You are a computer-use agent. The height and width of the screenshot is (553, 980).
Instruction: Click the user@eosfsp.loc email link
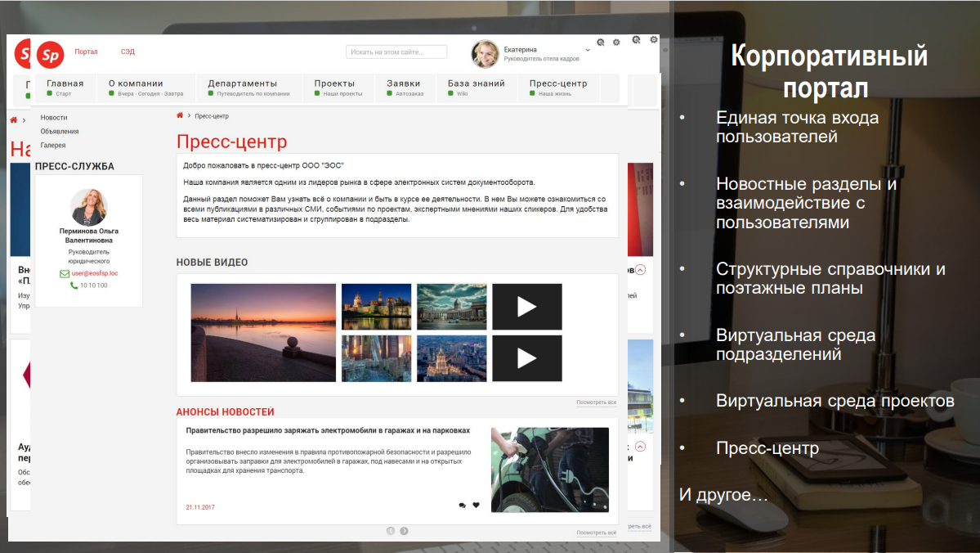94,273
